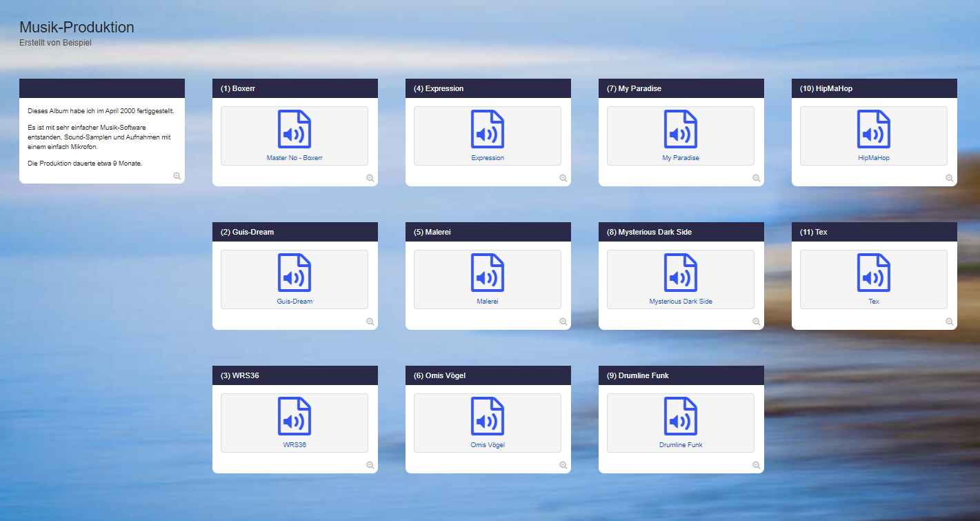Image resolution: width=980 pixels, height=521 pixels.
Task: Open the Malerei audio file icon
Action: point(488,273)
